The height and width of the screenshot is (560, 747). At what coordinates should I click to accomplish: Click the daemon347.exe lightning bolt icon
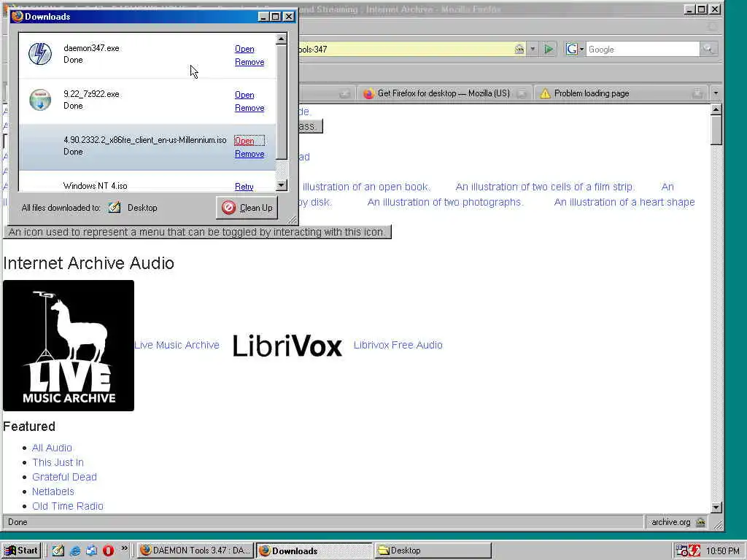point(40,53)
